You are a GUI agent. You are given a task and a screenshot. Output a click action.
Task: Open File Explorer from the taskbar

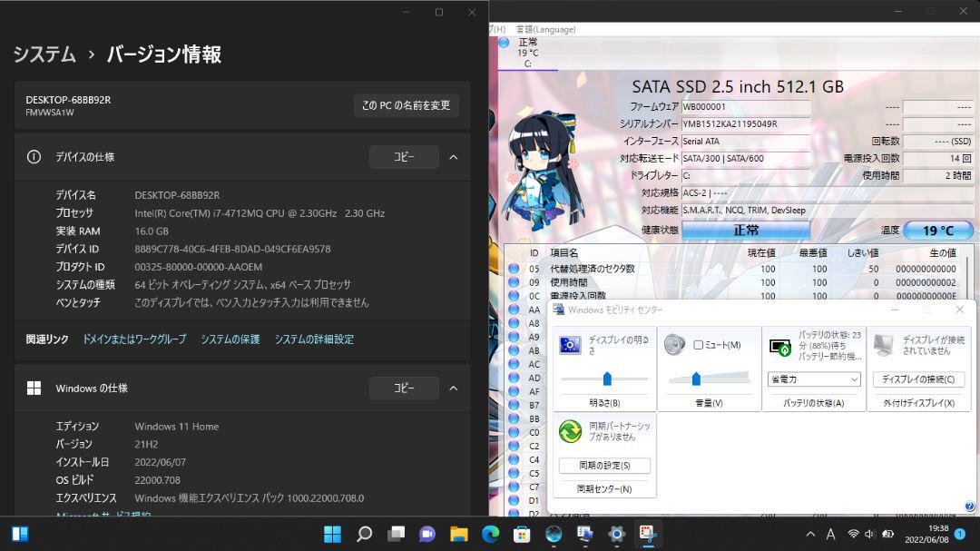click(459, 534)
